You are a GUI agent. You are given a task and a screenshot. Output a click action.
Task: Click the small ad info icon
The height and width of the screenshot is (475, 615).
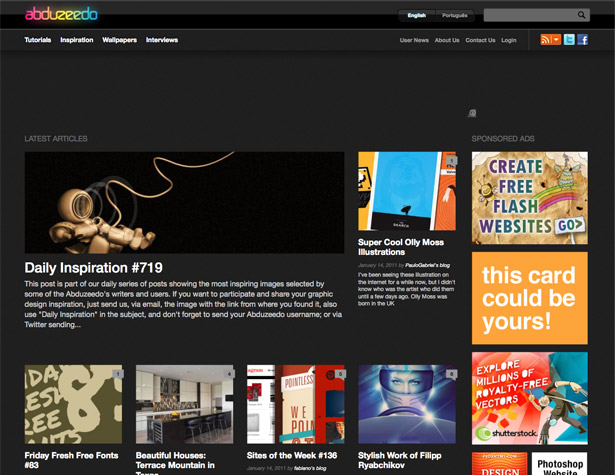click(472, 113)
